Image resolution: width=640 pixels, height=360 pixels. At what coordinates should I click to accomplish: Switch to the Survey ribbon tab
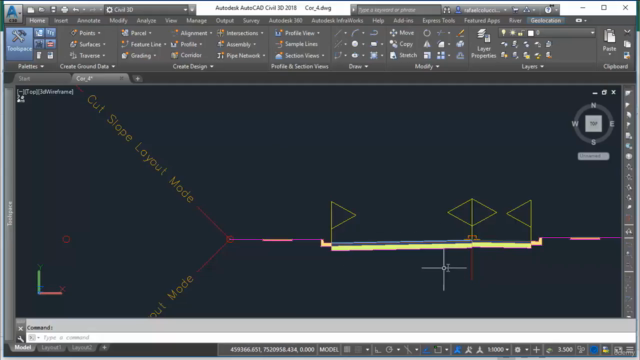pyautogui.click(x=251, y=20)
